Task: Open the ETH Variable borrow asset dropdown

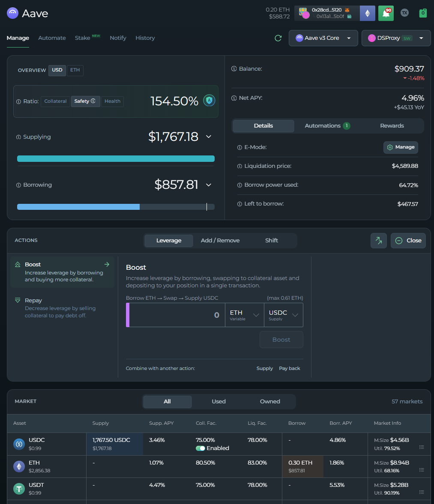Action: pyautogui.click(x=244, y=315)
